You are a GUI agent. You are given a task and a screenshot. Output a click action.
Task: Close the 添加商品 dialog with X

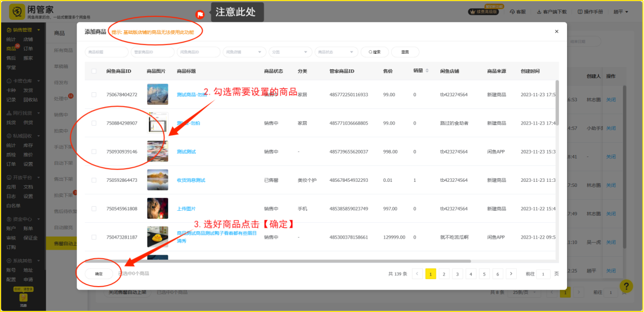[x=556, y=31]
